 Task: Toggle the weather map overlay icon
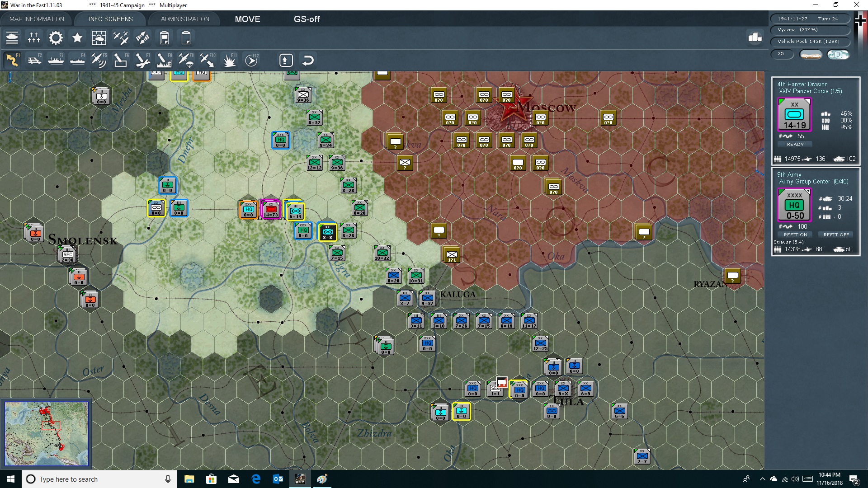(x=99, y=38)
